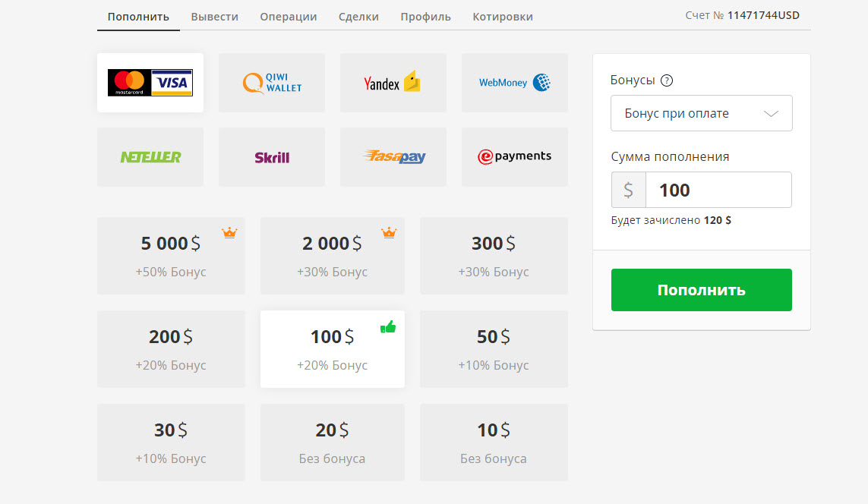This screenshot has width=868, height=504.
Task: Select the 300 $ +30% bonus tile
Action: click(494, 256)
